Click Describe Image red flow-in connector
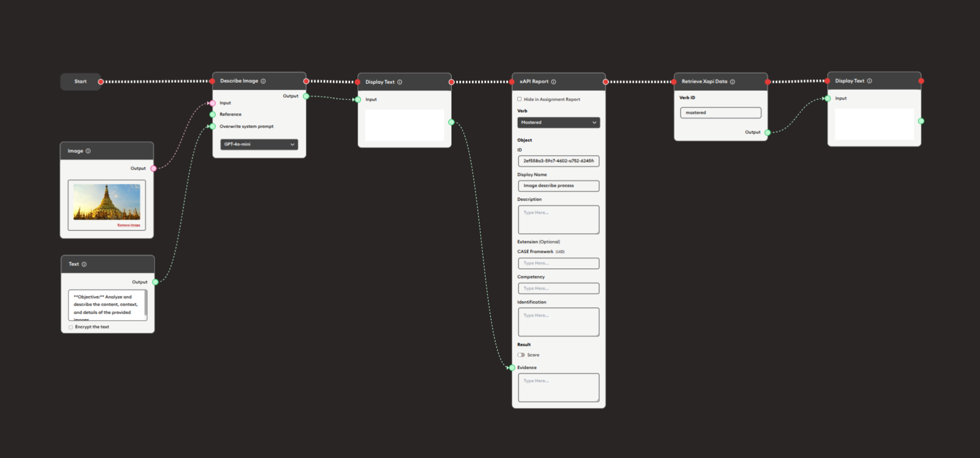This screenshot has width=980, height=458. (x=212, y=81)
